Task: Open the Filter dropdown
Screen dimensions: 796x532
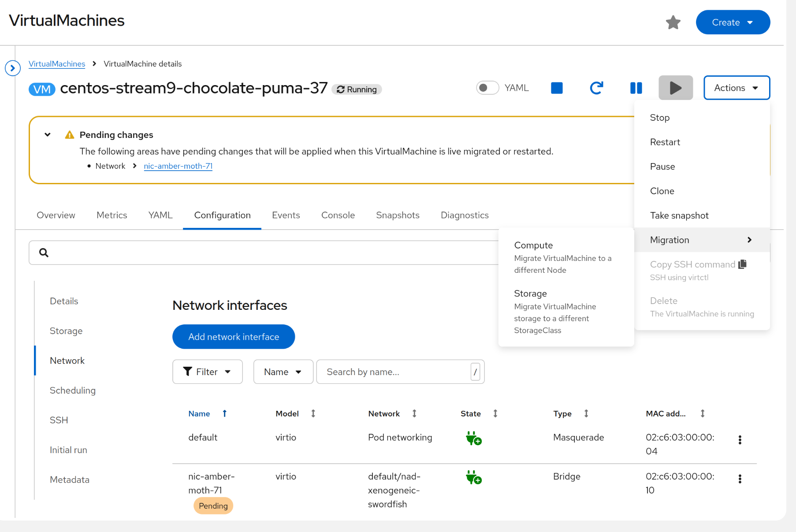Action: pyautogui.click(x=207, y=372)
